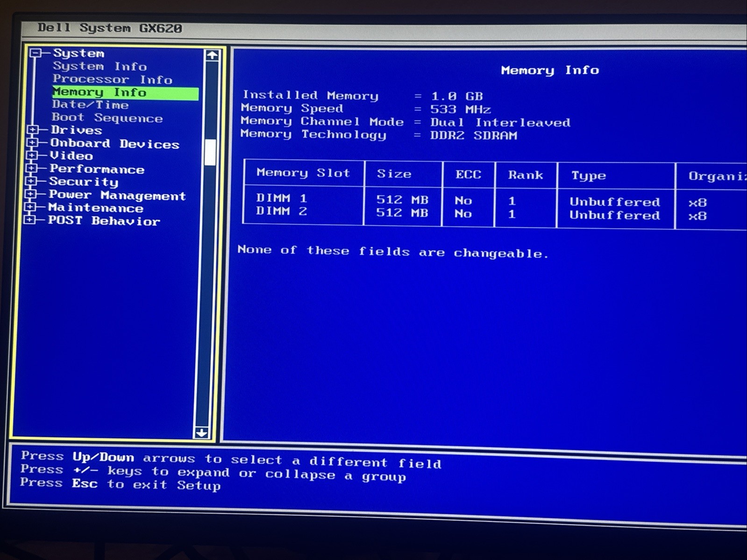747x560 pixels.
Task: Click the Type column header
Action: pyautogui.click(x=589, y=176)
